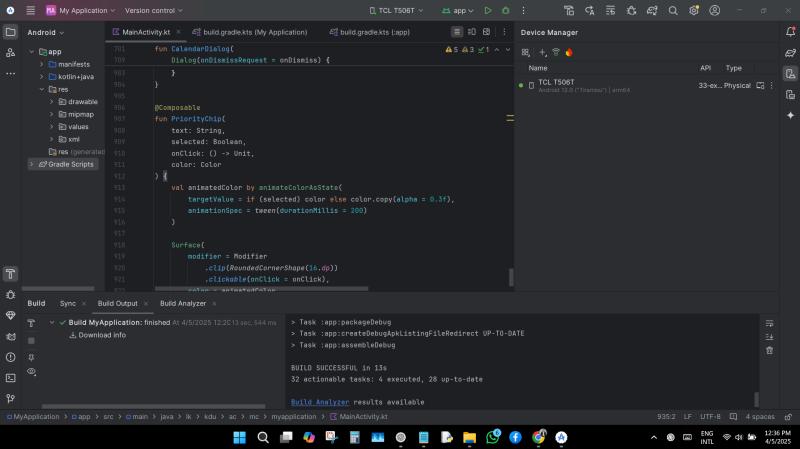Toggle build view eye icon

click(31, 371)
